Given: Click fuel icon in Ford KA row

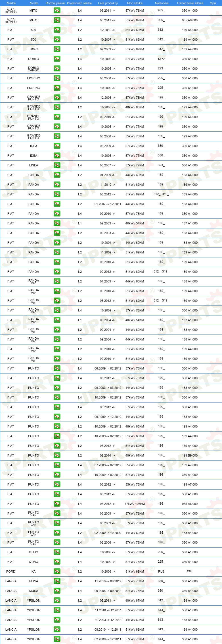Looking at the screenshot, I should [x=57, y=571].
